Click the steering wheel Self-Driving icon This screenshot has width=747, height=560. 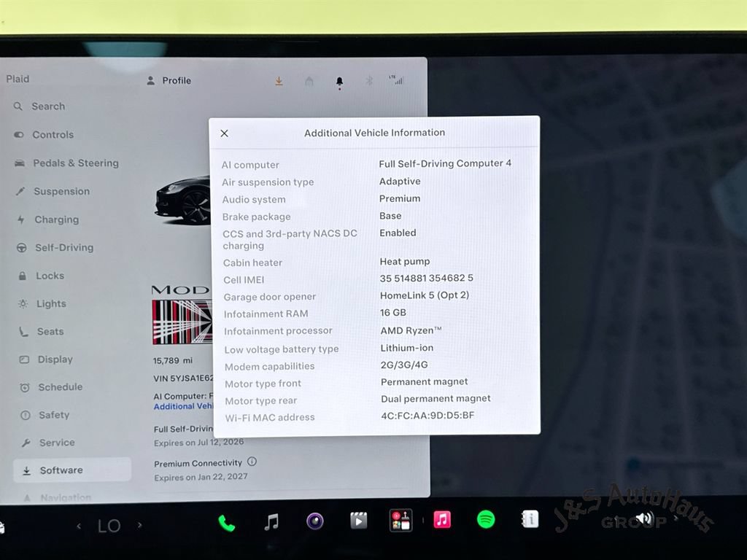21,248
